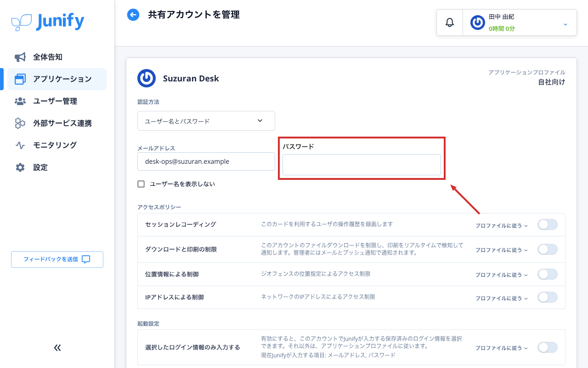Open プロファイルに従う dropdown for ダウンロードと印刷の制限
The image size is (588, 368).
pyautogui.click(x=502, y=250)
